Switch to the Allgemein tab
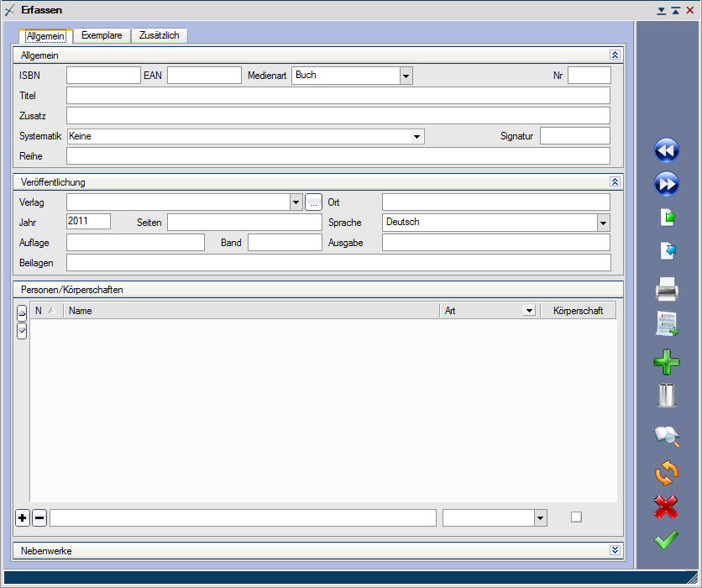 (x=45, y=36)
